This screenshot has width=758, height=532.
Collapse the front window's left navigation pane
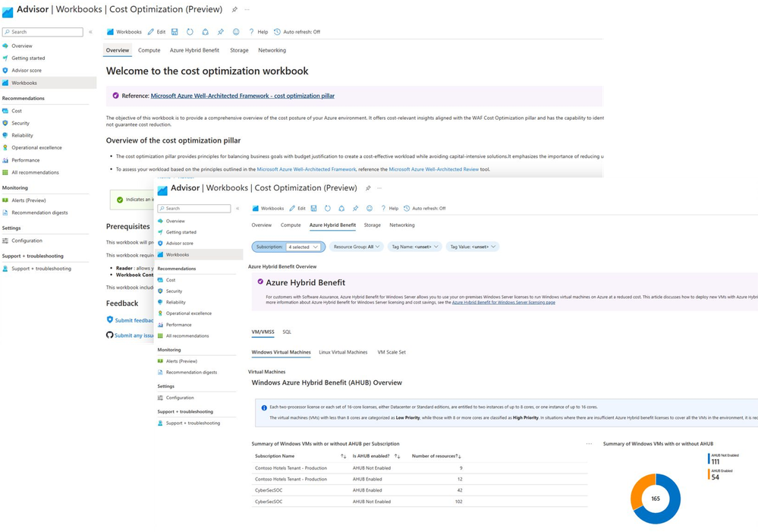pyautogui.click(x=237, y=209)
